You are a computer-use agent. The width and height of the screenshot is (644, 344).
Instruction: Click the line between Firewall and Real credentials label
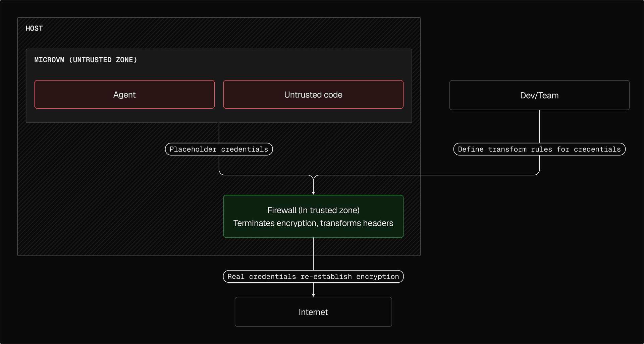(313, 254)
